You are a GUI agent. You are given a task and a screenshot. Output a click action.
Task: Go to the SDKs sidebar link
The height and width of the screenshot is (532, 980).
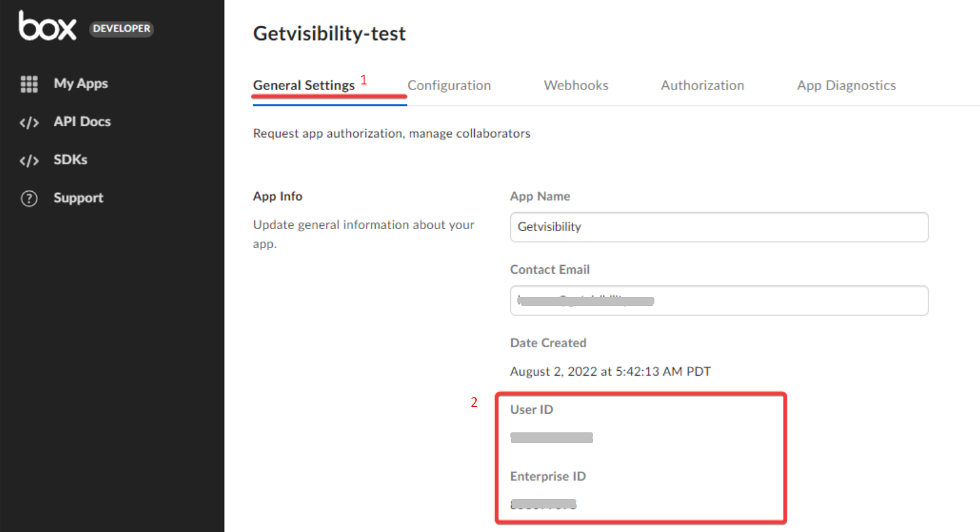[70, 160]
